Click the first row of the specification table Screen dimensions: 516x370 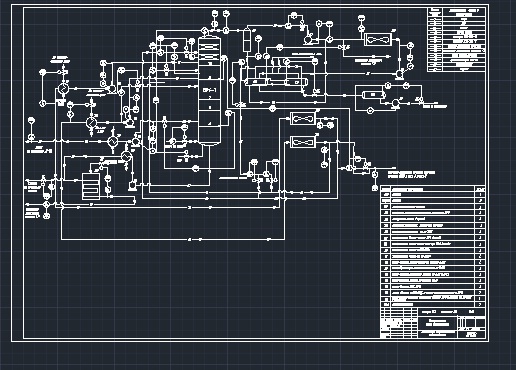tap(433, 195)
